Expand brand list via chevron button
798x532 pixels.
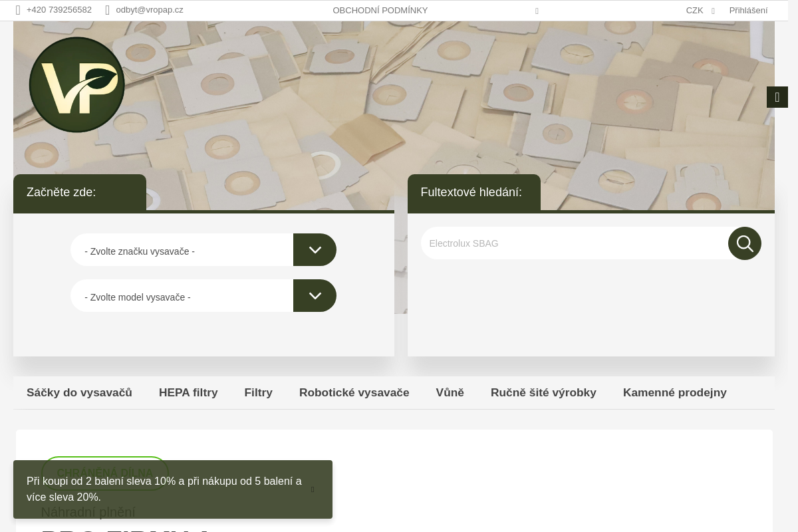[315, 250]
